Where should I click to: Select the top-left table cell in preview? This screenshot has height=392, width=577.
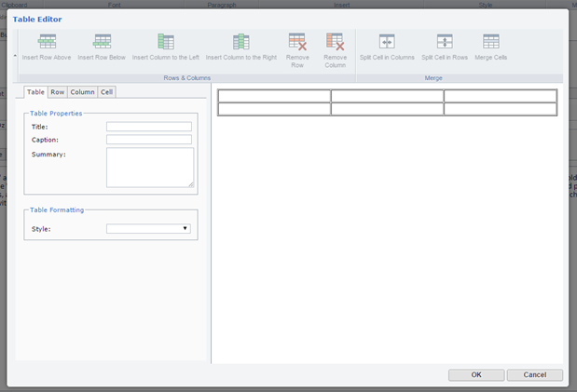pyautogui.click(x=274, y=96)
